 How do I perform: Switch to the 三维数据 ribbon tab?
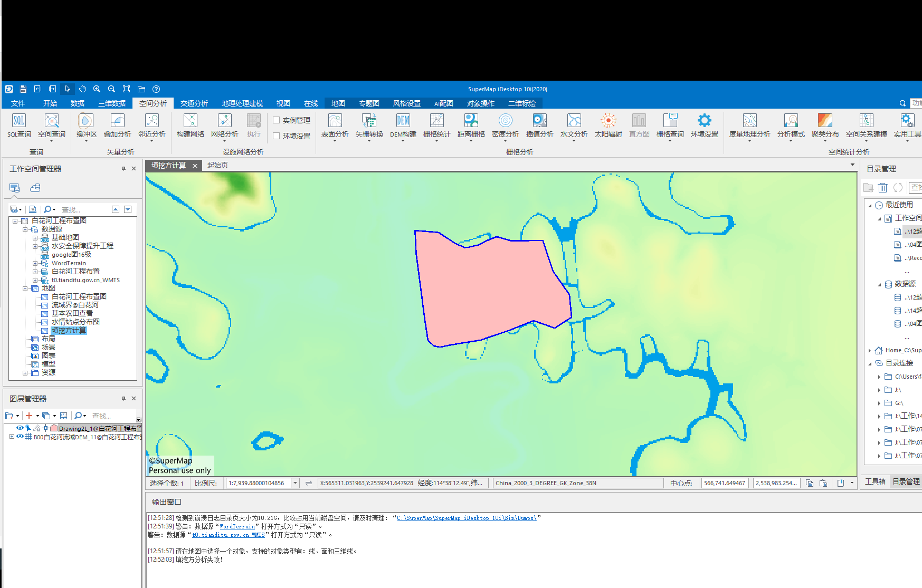point(112,103)
